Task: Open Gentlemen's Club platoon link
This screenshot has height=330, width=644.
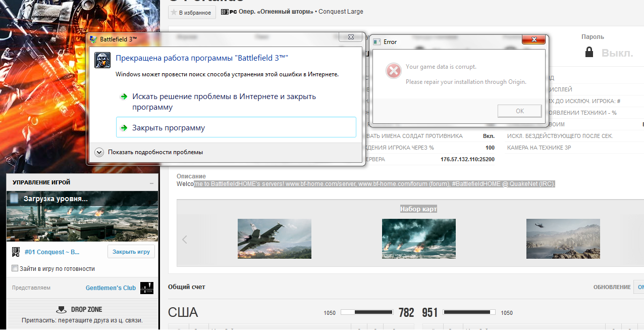Action: (111, 288)
